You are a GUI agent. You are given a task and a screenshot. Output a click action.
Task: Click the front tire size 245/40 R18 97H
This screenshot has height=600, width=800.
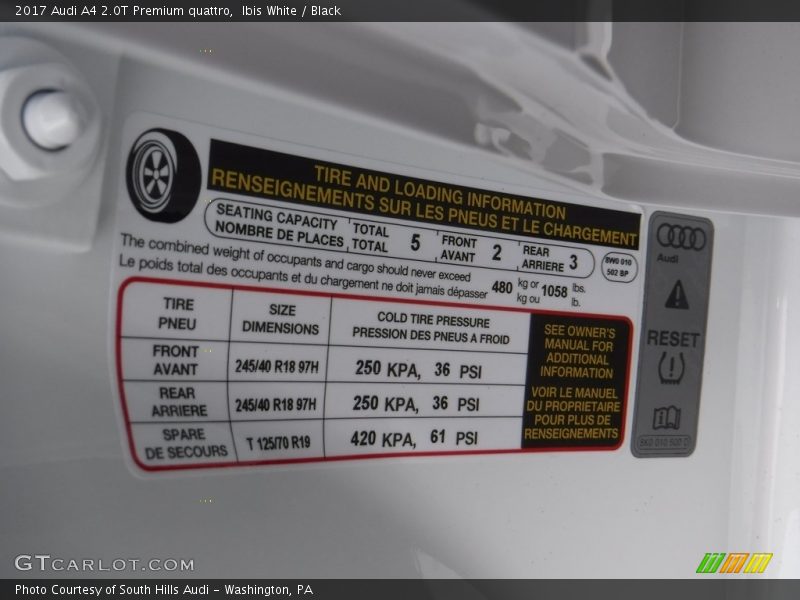coord(277,366)
